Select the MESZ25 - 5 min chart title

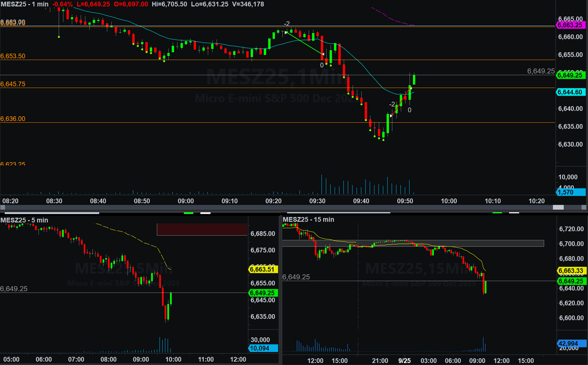click(x=24, y=220)
